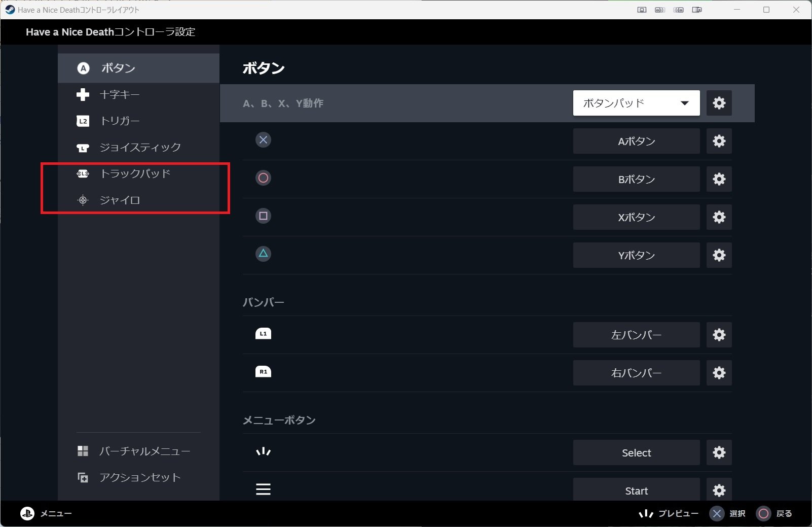Open バーチャルメニュー in the sidebar
Viewport: 812px width, 527px height.
(x=138, y=451)
